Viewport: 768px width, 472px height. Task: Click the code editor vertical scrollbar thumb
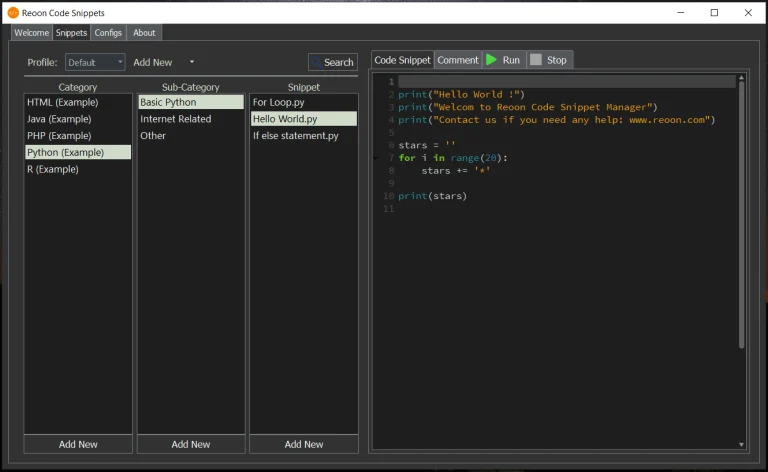(x=741, y=215)
